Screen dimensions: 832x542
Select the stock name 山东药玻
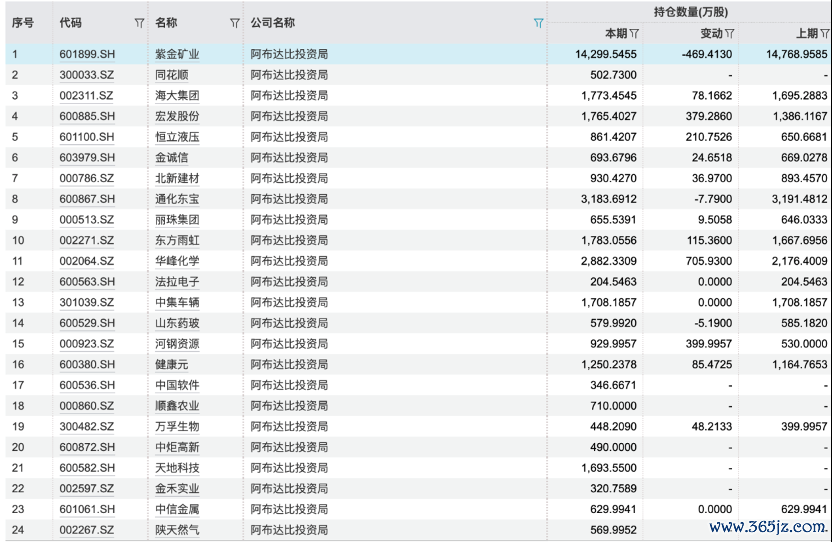tap(177, 323)
